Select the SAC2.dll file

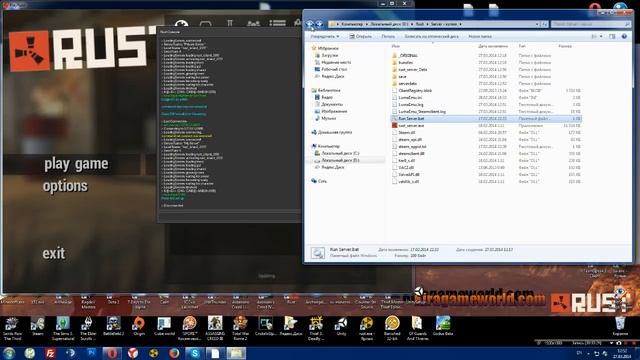406,167
